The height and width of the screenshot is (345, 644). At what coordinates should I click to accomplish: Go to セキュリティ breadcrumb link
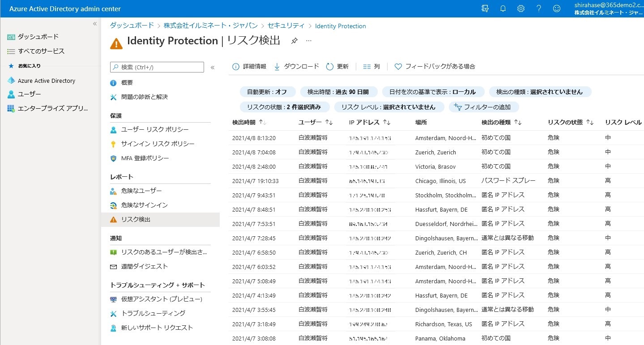point(286,26)
